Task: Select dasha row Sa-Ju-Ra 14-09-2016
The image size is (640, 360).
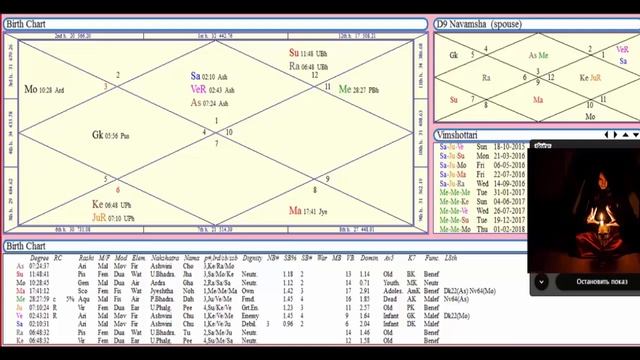Action: click(482, 184)
